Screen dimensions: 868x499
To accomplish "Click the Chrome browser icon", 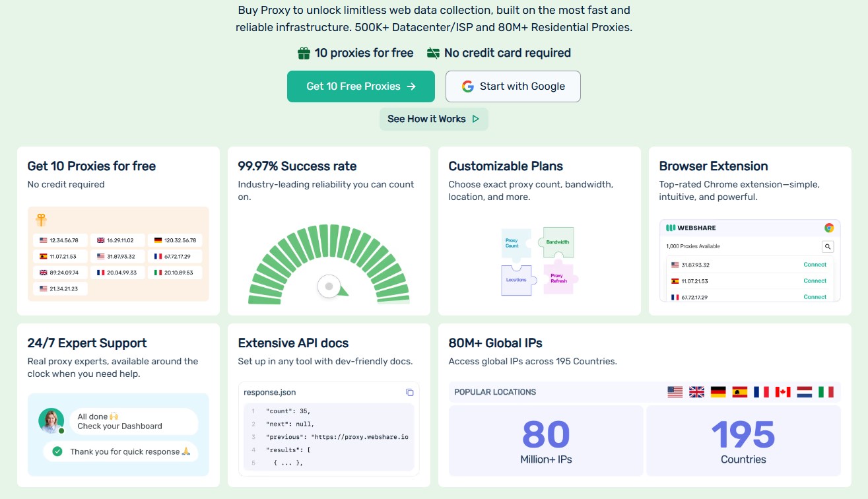I will click(828, 228).
